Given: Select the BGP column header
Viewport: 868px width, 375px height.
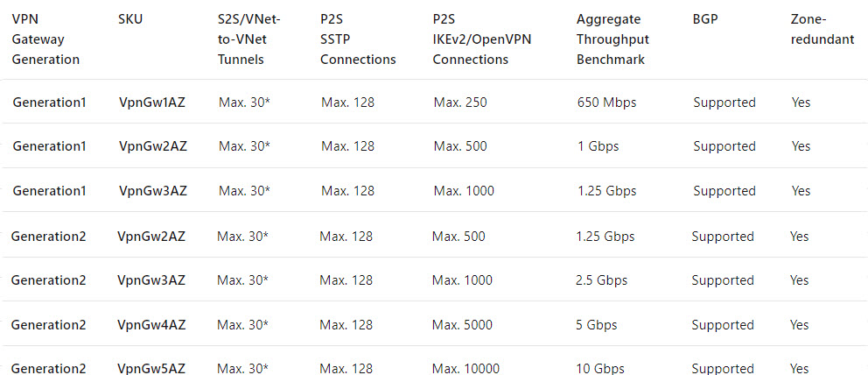Looking at the screenshot, I should pyautogui.click(x=704, y=19).
